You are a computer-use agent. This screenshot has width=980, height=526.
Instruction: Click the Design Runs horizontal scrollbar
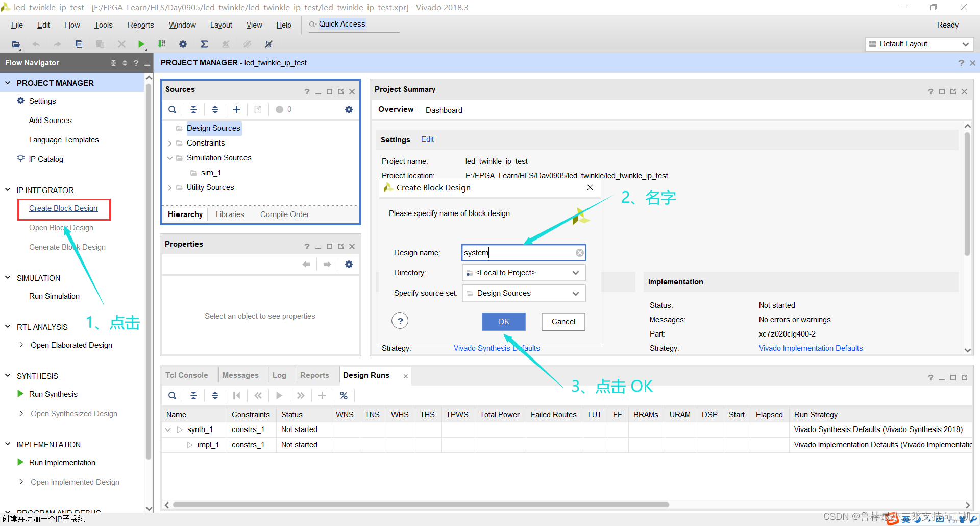click(421, 505)
